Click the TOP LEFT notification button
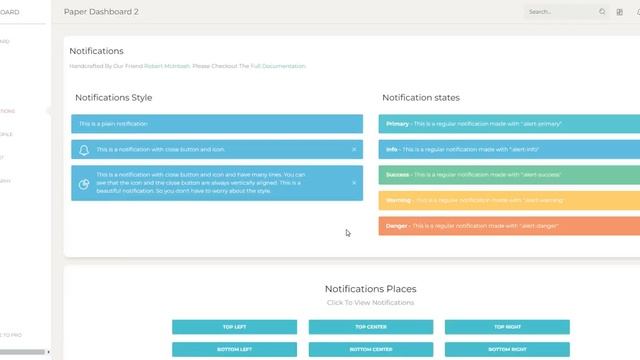This screenshot has height=360, width=640. coord(234,327)
